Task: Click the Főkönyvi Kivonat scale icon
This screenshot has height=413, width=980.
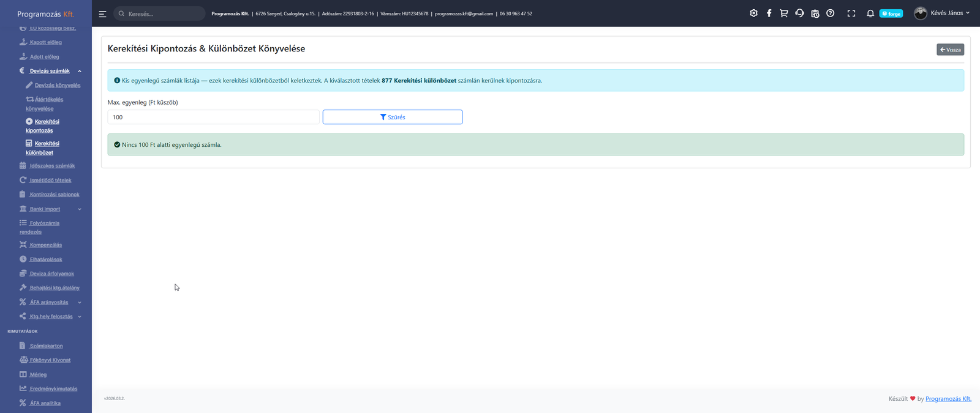Action: [23, 360]
